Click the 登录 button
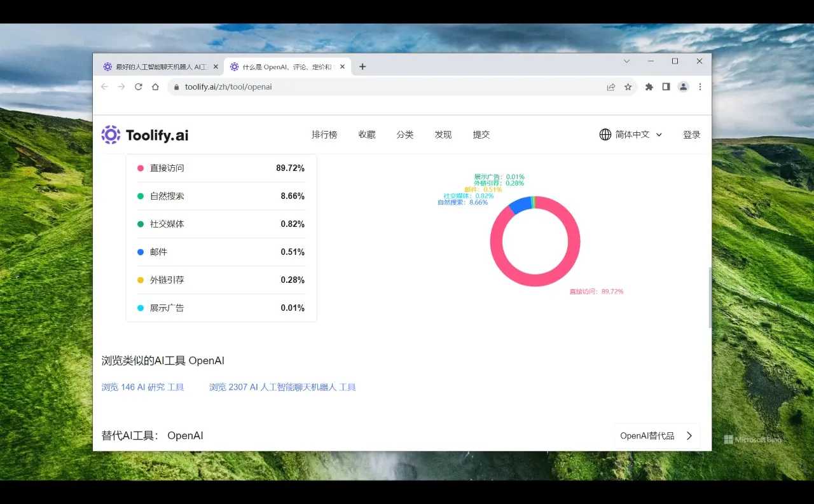This screenshot has width=814, height=504. coord(691,134)
